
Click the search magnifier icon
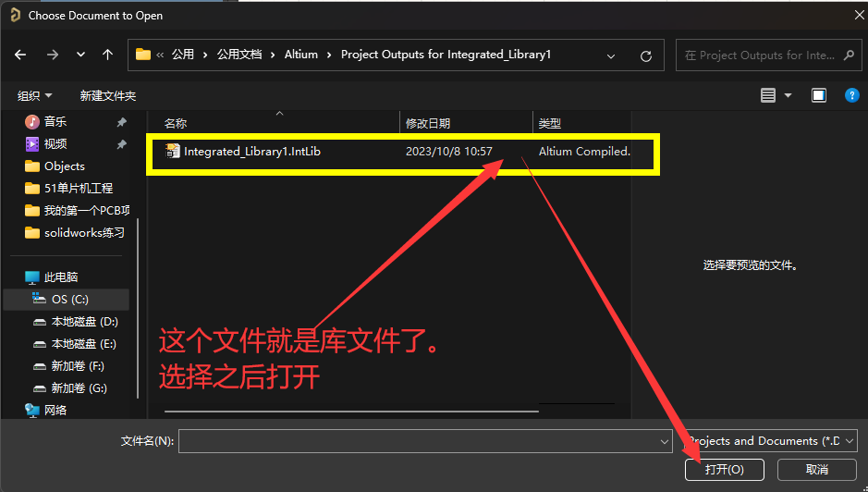coord(849,55)
